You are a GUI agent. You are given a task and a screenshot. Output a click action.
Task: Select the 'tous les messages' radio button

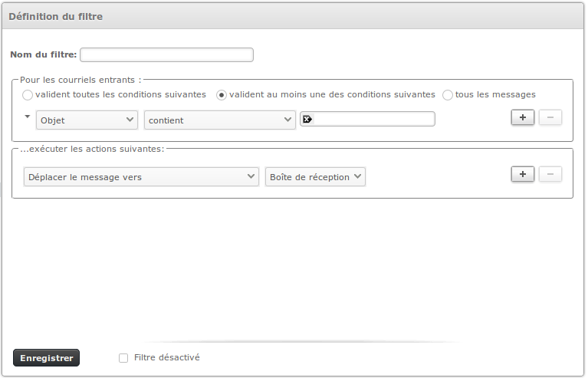448,95
